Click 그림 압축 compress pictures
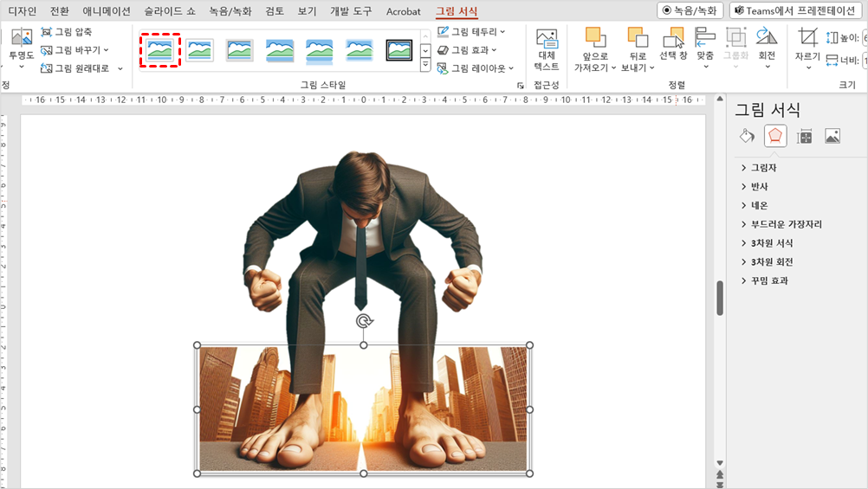Image resolution: width=868 pixels, height=489 pixels. pos(67,32)
